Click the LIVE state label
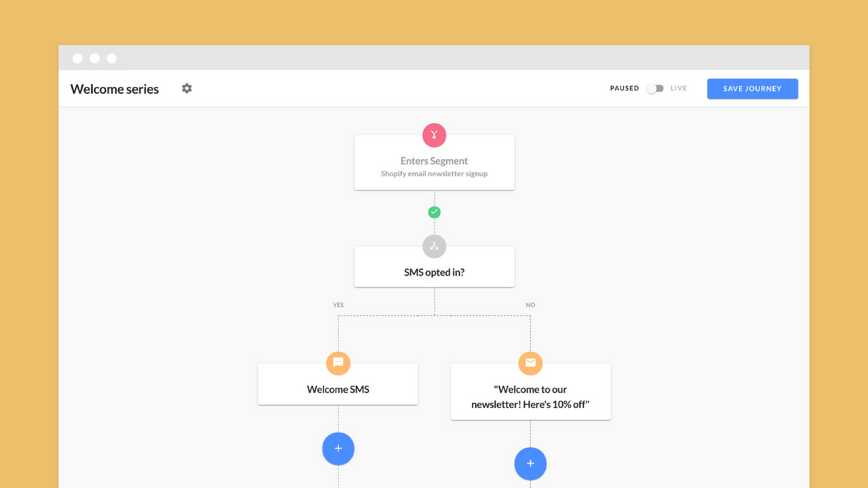This screenshot has width=868, height=488. [678, 88]
